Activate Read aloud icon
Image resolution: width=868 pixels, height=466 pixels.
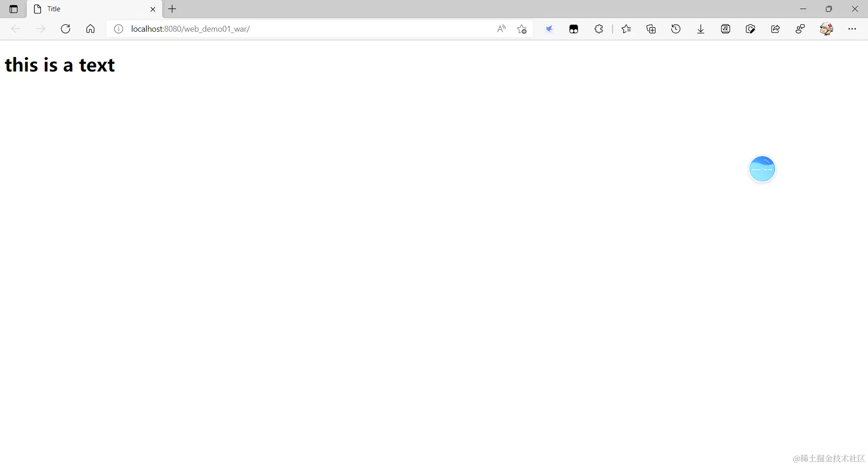501,29
